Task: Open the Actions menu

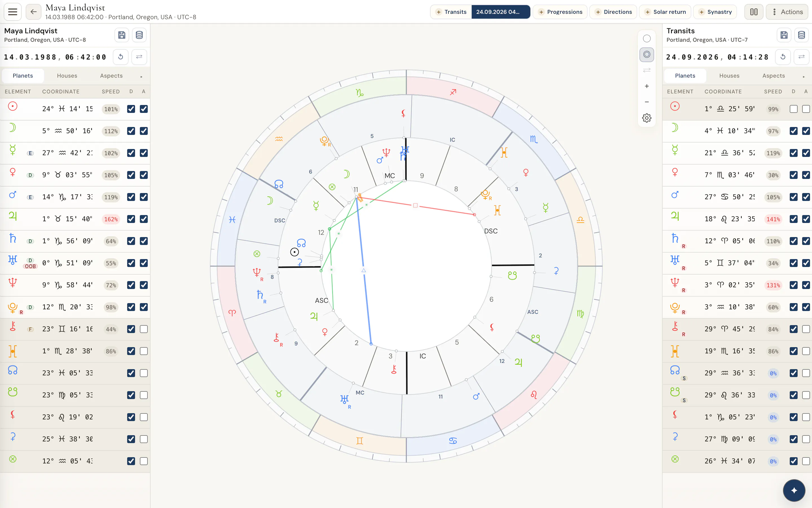Action: (787, 12)
